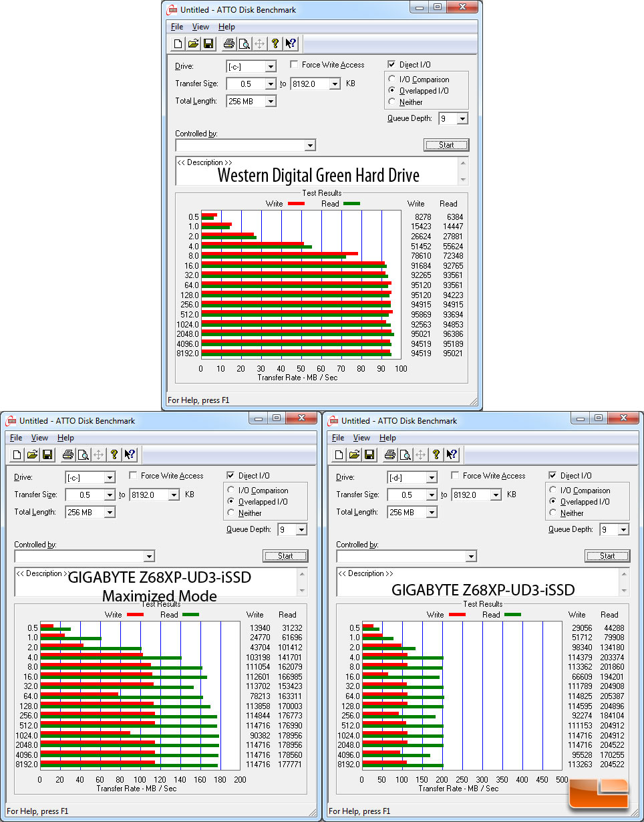This screenshot has height=822, width=644.
Task: Click description scrollbar in Western Digital window
Action: tap(464, 171)
